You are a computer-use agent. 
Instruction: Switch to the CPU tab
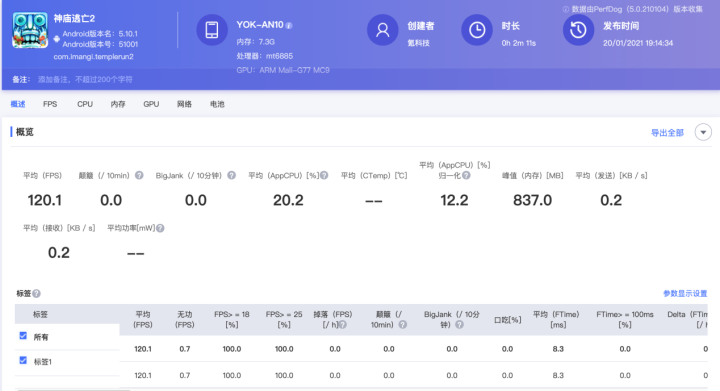(x=85, y=104)
